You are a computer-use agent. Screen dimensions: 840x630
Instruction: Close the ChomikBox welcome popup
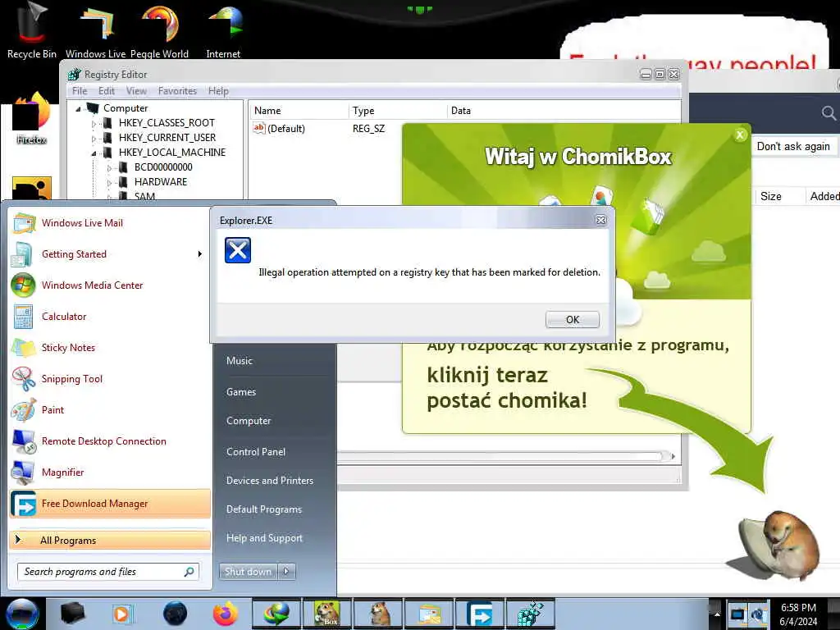tap(740, 135)
